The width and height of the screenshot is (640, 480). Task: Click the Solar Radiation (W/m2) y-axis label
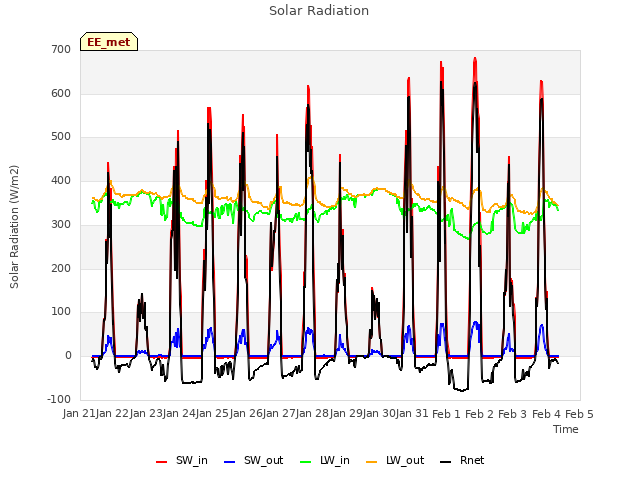tap(14, 227)
